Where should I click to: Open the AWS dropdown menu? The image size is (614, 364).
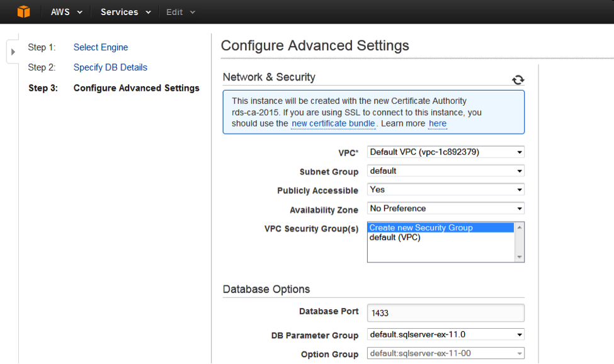pyautogui.click(x=67, y=12)
